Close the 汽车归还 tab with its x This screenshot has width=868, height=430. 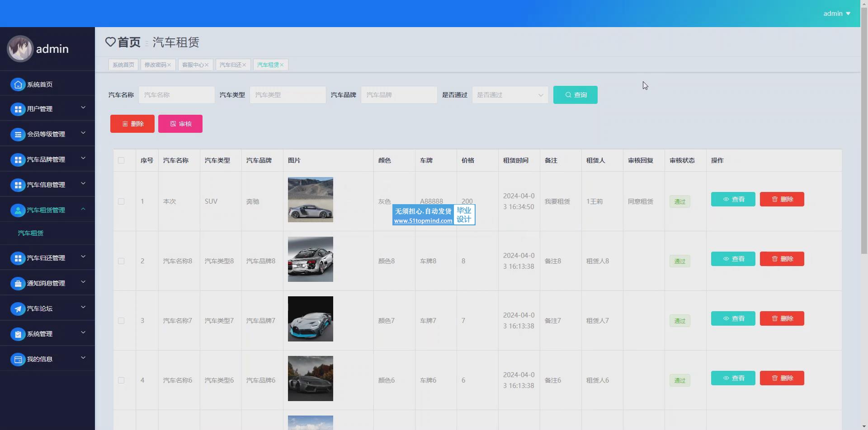(244, 65)
